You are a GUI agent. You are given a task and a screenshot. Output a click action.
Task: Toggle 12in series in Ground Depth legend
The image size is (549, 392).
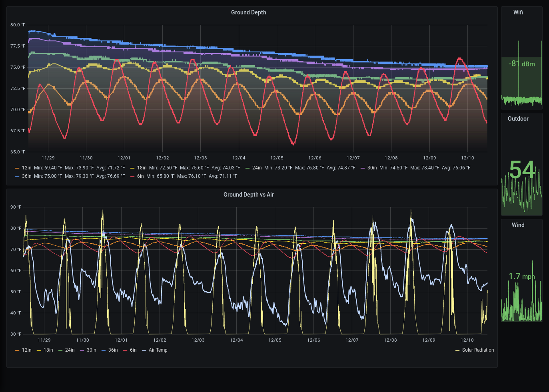point(26,168)
